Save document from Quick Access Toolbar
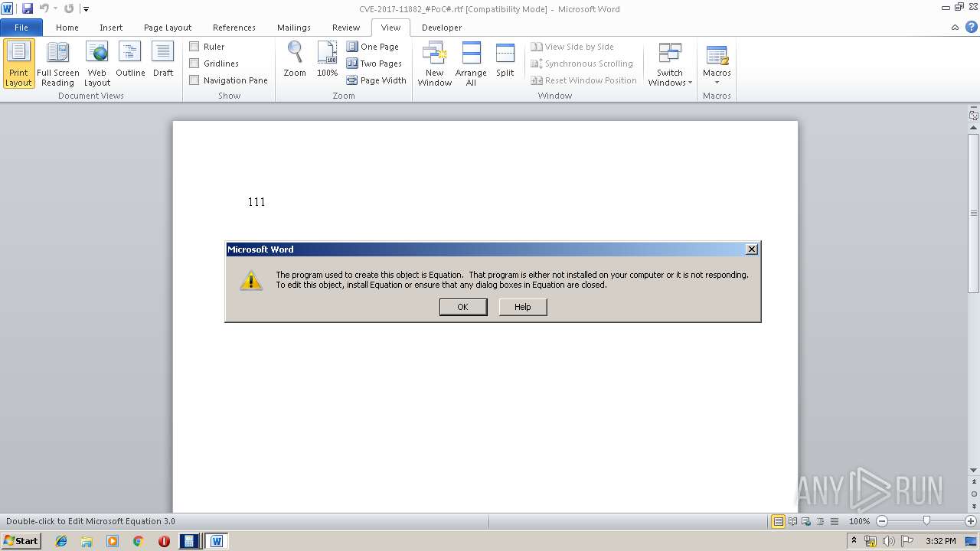The width and height of the screenshot is (980, 551). pyautogui.click(x=28, y=8)
